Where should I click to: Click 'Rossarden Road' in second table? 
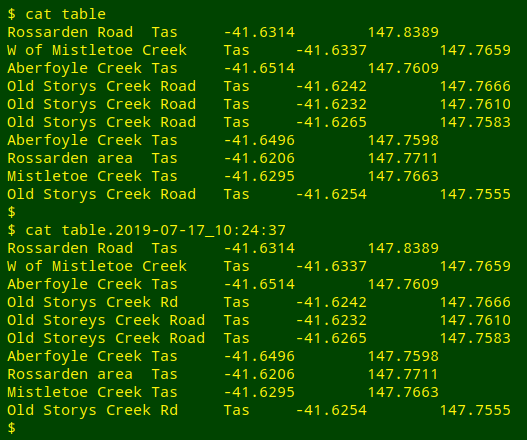coord(70,248)
